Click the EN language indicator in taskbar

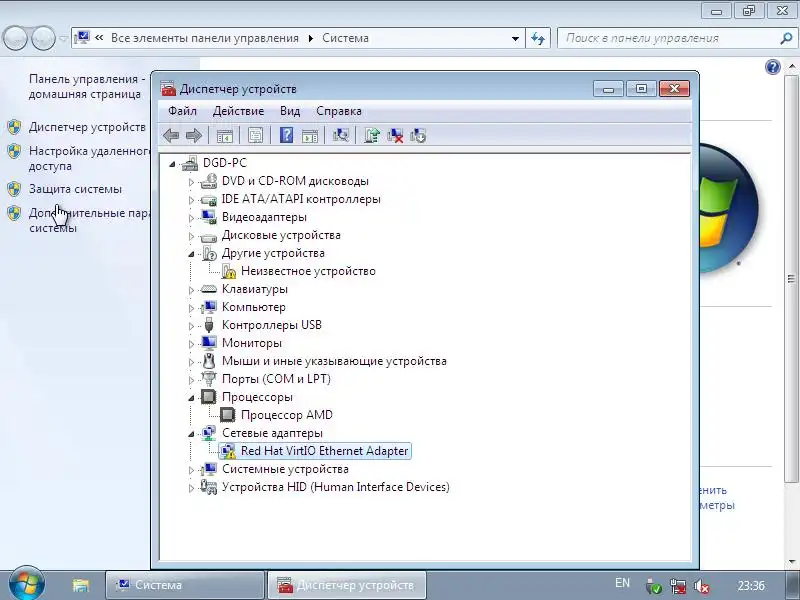[622, 583]
